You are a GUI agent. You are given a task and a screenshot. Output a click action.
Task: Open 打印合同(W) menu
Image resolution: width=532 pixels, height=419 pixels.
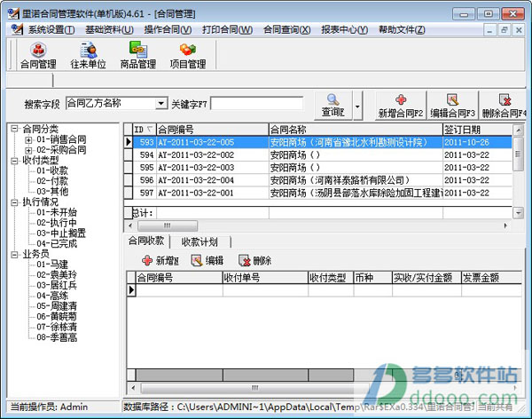click(227, 30)
